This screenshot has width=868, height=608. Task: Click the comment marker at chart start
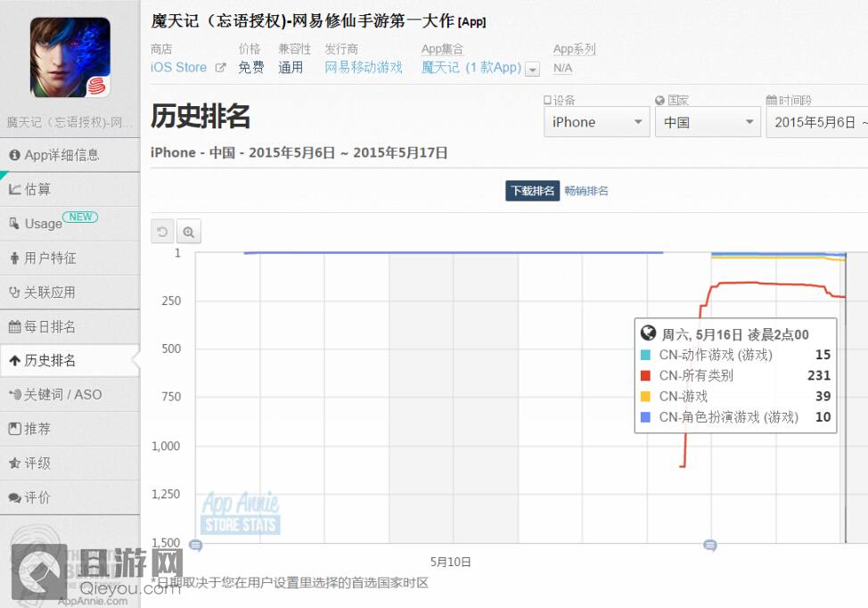(x=196, y=545)
